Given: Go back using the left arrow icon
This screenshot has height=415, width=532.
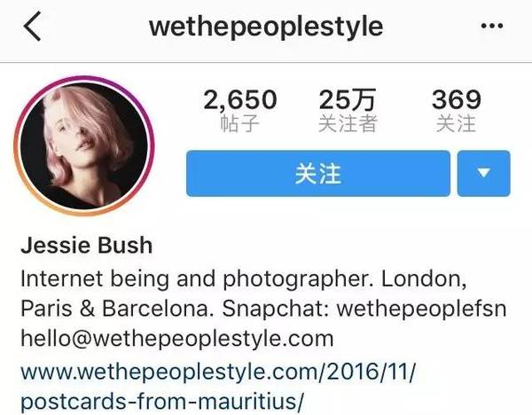Looking at the screenshot, I should coord(32,26).
